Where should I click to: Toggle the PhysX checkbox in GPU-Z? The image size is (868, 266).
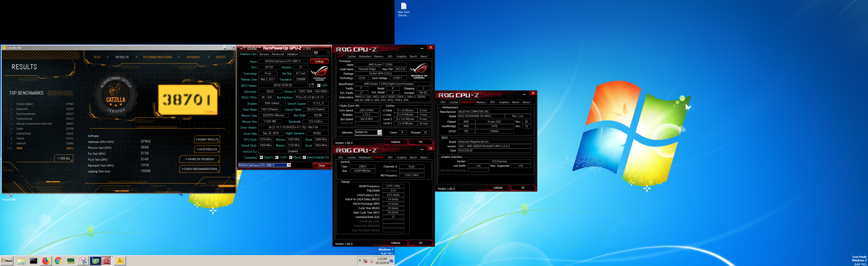(x=290, y=157)
